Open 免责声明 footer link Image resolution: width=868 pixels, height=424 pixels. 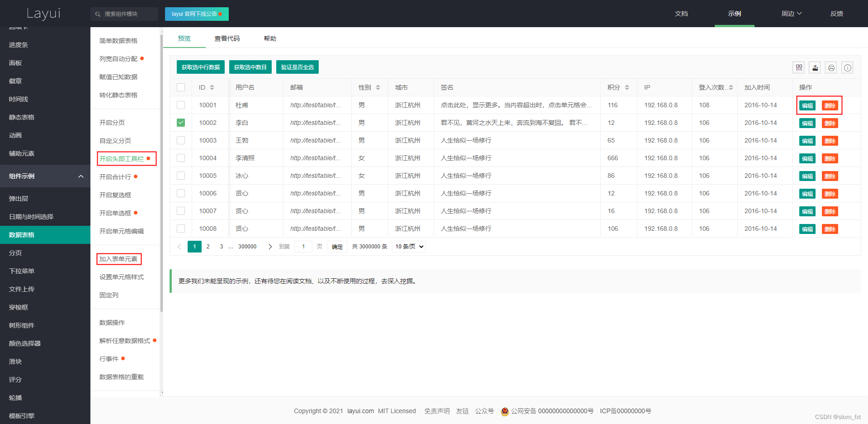pyautogui.click(x=437, y=411)
